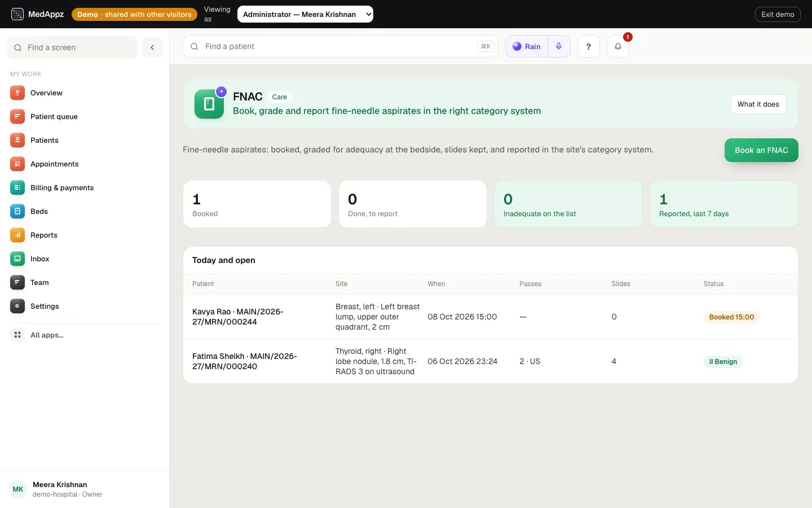Viewport: 812px width, 508px height.
Task: Click the Book an FNAC button
Action: coord(761,150)
